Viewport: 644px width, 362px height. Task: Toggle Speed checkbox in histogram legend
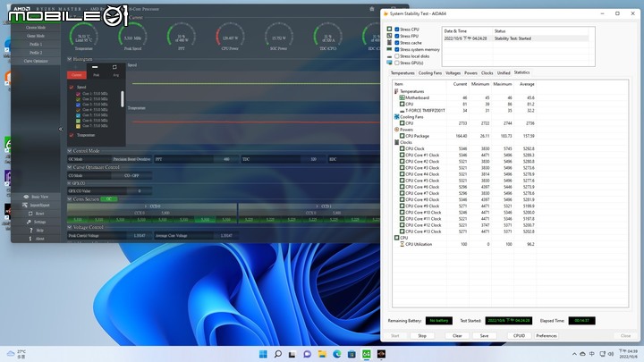coord(72,87)
